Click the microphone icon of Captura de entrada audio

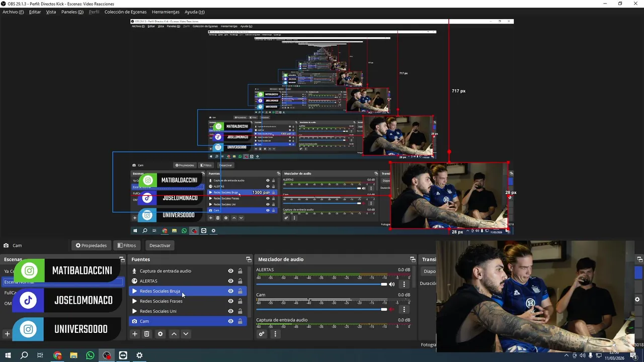tap(134, 271)
